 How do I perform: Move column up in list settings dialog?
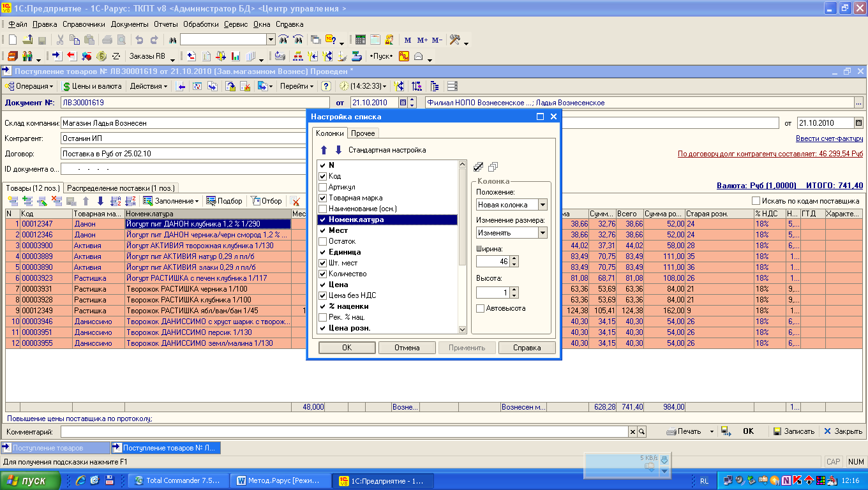click(x=324, y=150)
